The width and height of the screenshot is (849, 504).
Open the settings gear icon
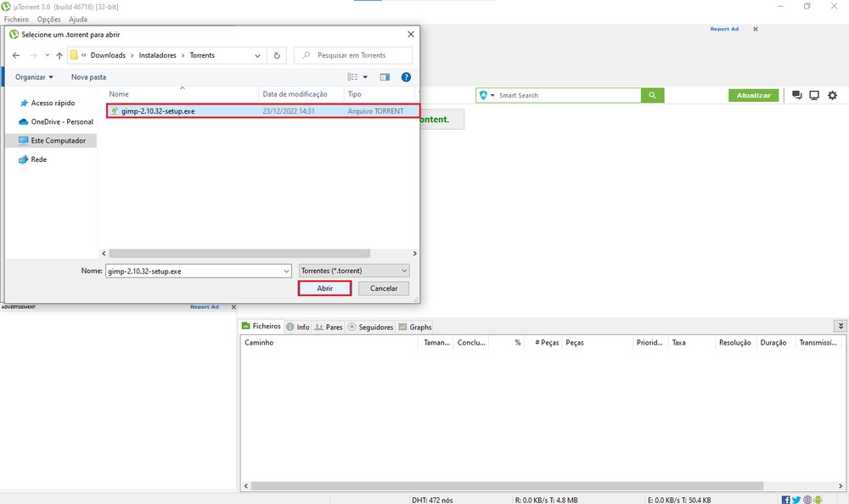pyautogui.click(x=832, y=95)
